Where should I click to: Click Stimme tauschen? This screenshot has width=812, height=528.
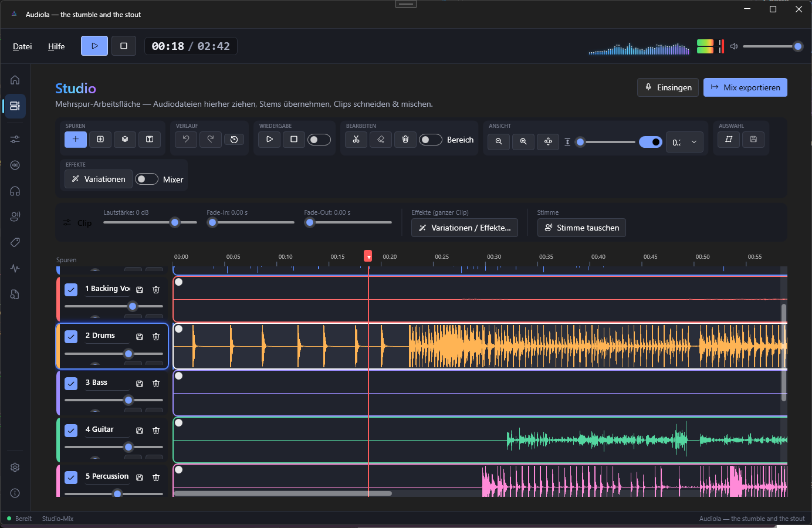pyautogui.click(x=581, y=228)
